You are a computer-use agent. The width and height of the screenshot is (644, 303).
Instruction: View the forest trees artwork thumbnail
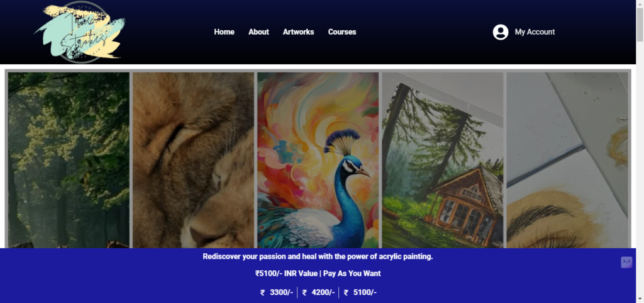69,161
